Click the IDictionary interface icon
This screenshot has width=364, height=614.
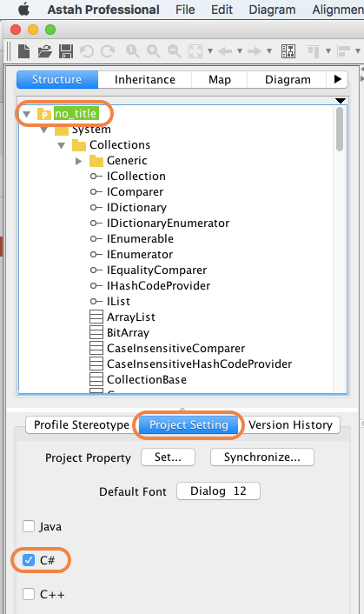click(96, 208)
